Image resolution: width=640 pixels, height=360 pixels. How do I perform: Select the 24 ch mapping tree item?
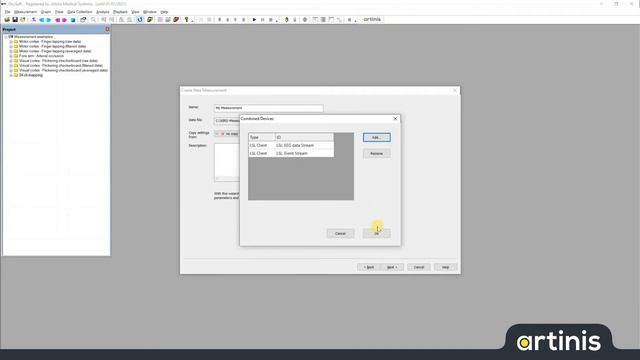point(31,75)
